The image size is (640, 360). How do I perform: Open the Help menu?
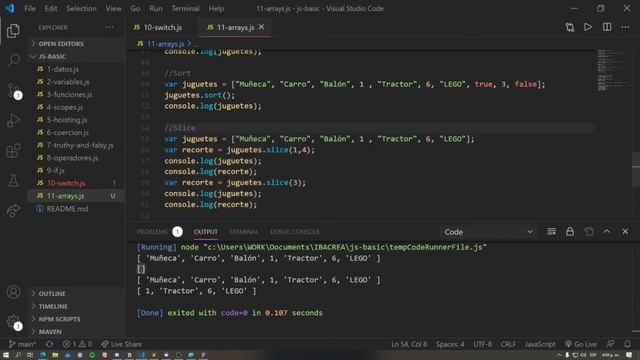[x=216, y=8]
